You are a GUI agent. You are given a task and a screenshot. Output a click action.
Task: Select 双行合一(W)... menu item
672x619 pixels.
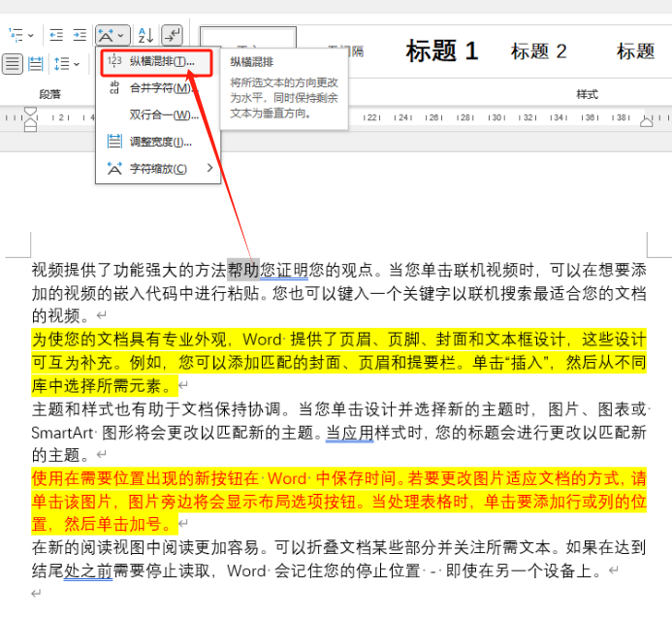point(157,114)
